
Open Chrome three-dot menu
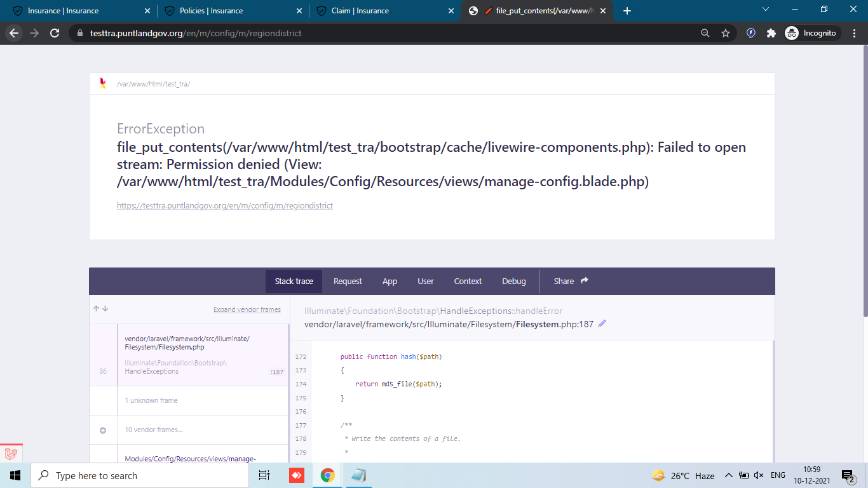coord(854,33)
